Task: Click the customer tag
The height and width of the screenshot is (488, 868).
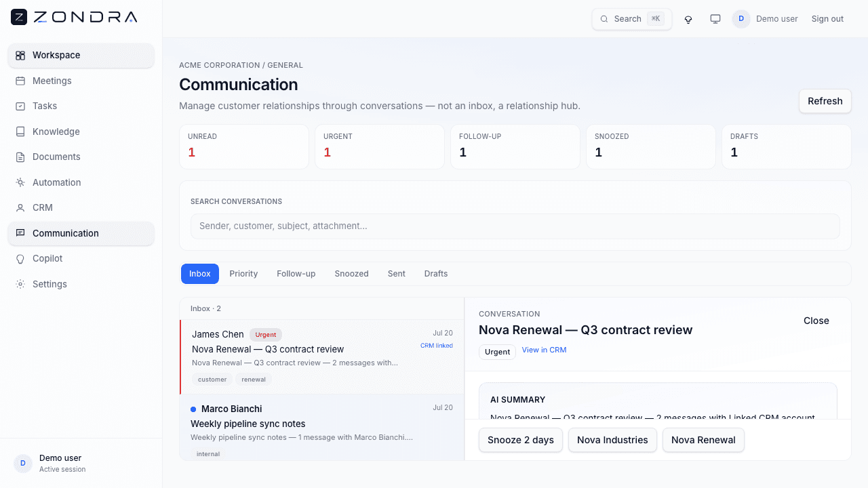Action: tap(212, 380)
